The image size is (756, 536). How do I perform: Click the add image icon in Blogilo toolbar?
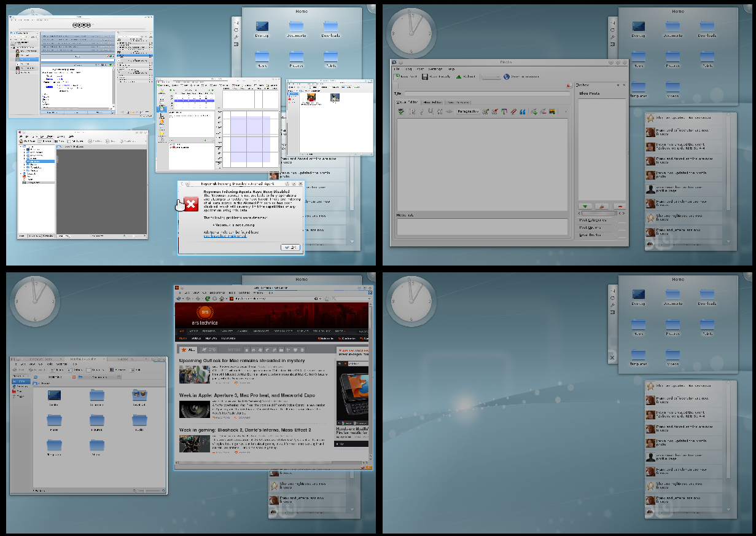coord(552,111)
